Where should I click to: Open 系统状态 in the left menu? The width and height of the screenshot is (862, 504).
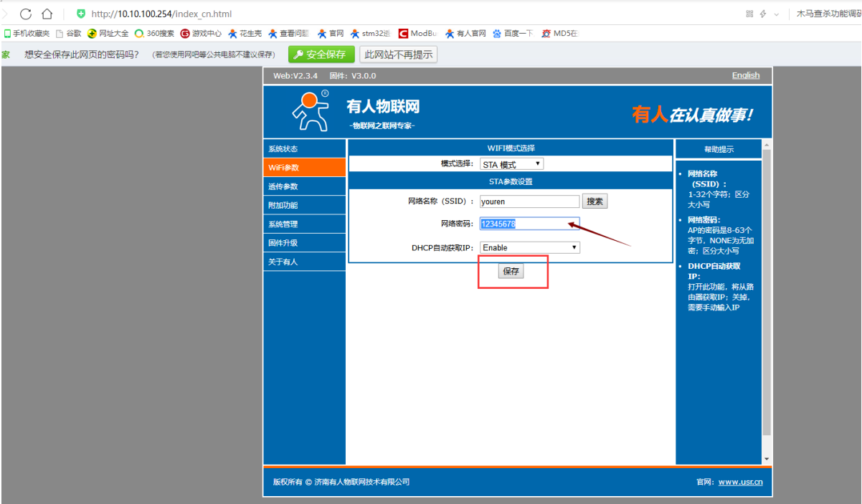304,149
